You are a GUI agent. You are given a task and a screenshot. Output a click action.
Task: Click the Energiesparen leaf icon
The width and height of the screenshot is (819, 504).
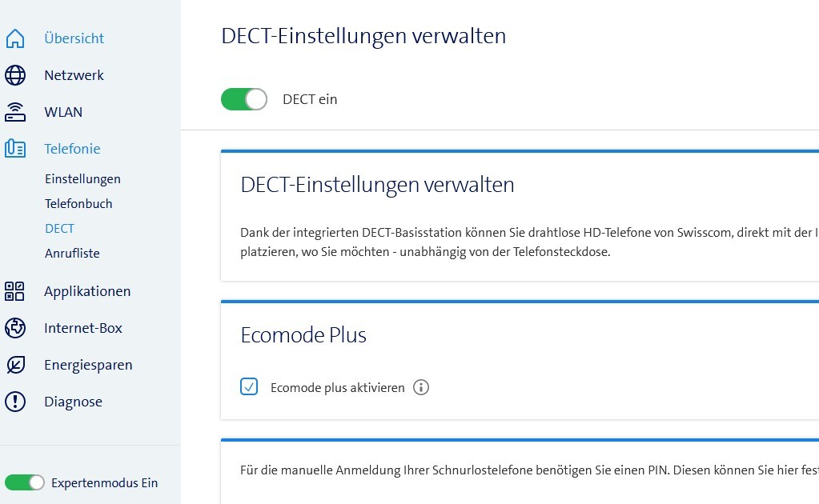click(15, 365)
